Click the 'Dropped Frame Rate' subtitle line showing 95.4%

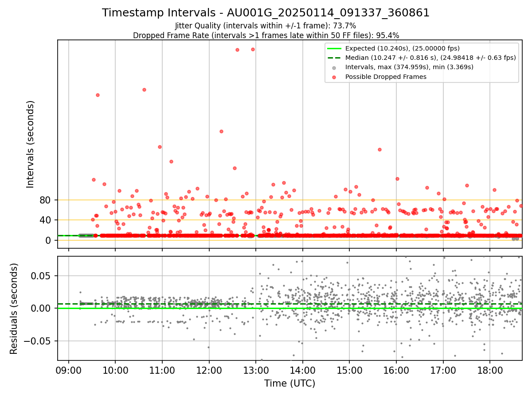tap(266, 35)
